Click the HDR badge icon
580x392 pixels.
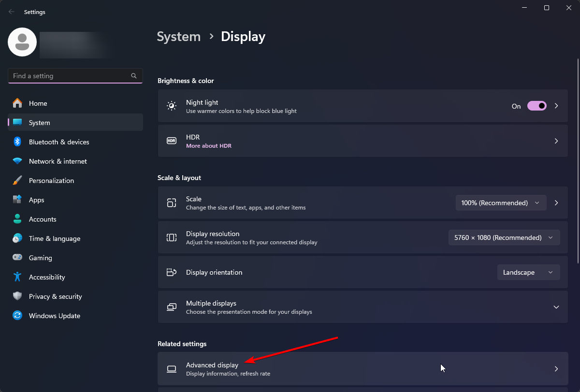pyautogui.click(x=172, y=141)
